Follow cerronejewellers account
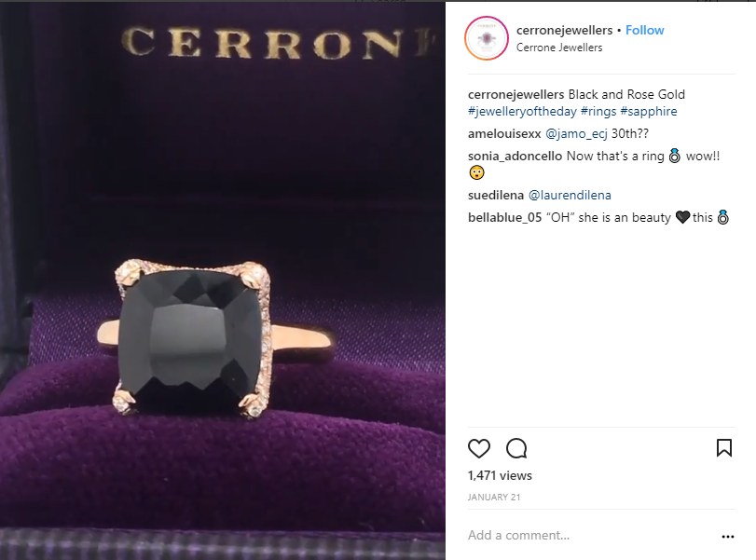This screenshot has width=756, height=560. coord(645,30)
